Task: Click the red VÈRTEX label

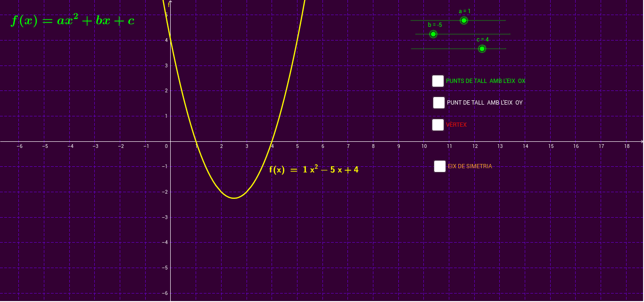Action: click(x=456, y=125)
